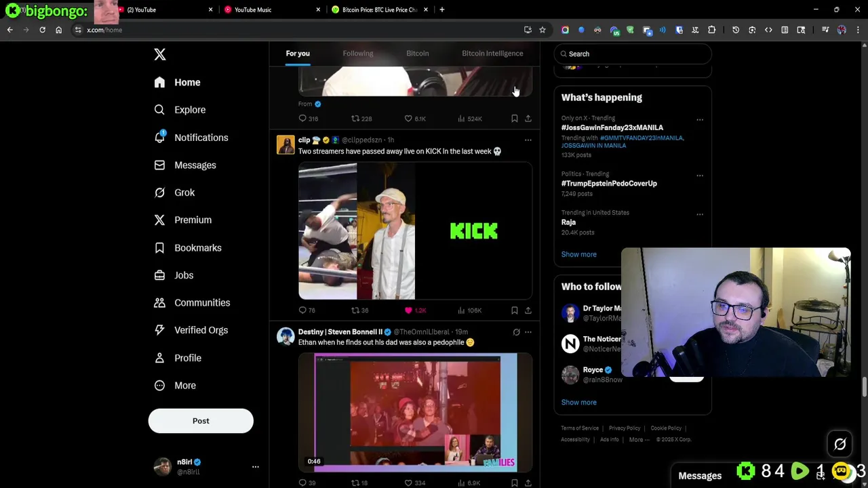Switch to the Bitcoin Intelligence tab

coord(492,54)
